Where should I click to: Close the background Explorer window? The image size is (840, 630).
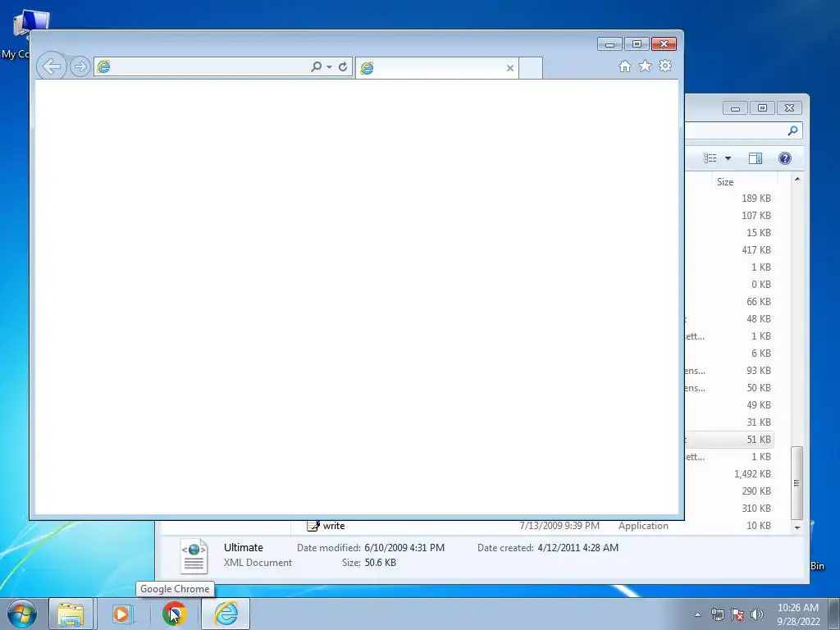coord(789,108)
